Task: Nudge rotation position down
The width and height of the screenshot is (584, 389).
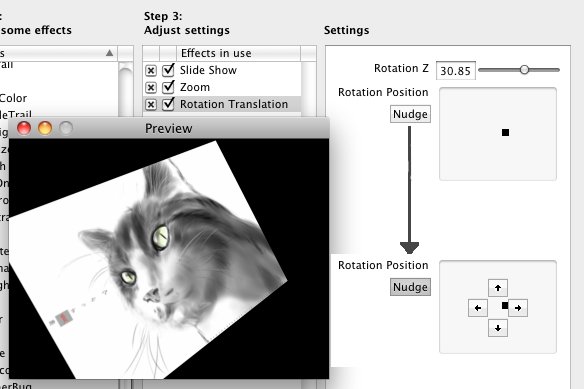Action: pyautogui.click(x=498, y=328)
